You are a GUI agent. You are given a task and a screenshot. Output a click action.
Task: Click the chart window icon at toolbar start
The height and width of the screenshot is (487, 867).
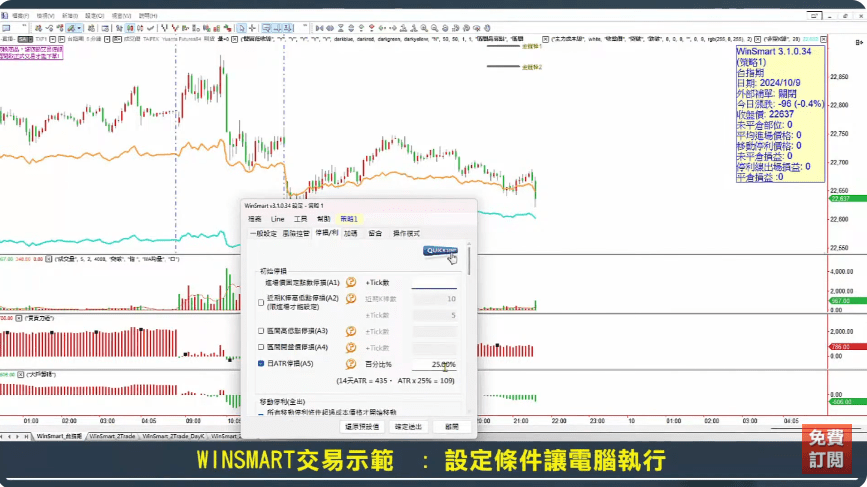click(6, 28)
